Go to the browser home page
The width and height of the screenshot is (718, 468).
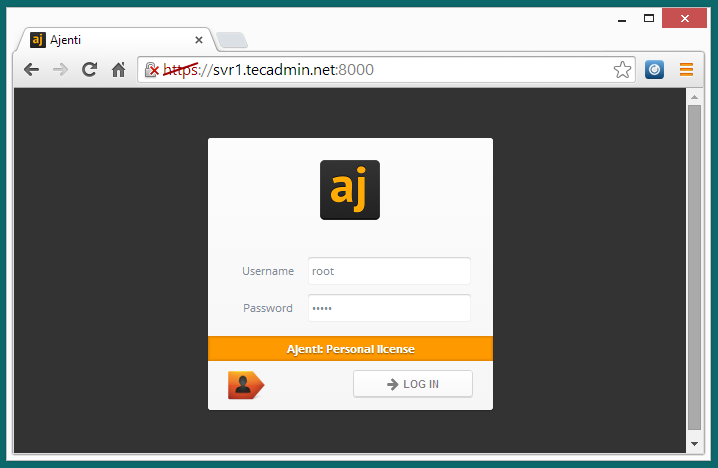(119, 70)
